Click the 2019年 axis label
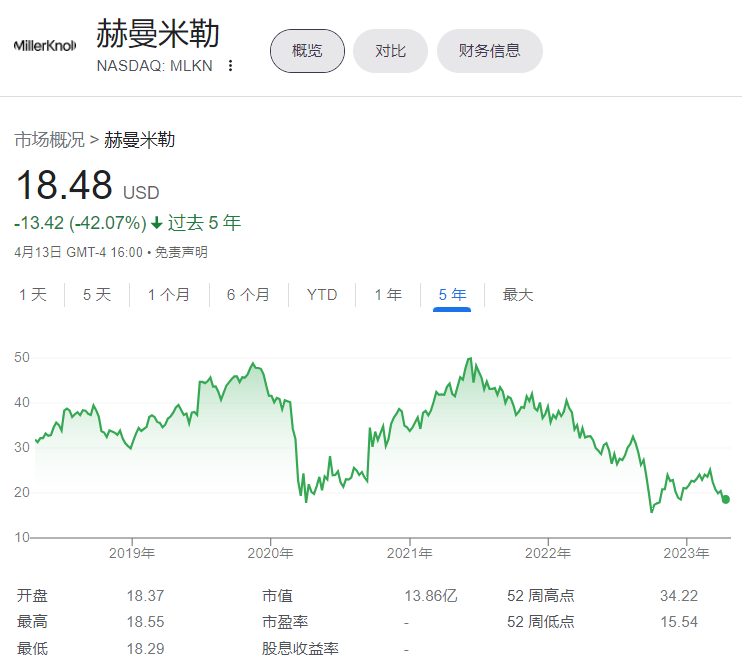Viewport: 742px width, 668px height. point(132,553)
